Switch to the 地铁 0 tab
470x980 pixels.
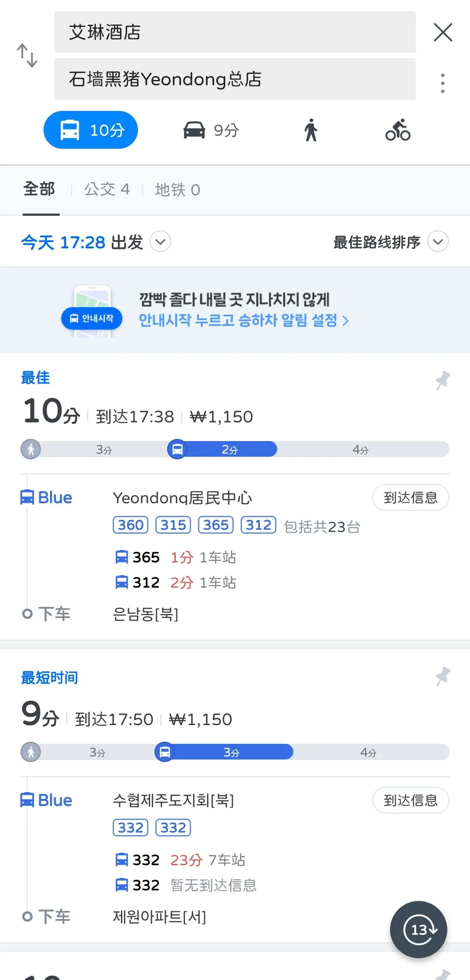tap(178, 190)
